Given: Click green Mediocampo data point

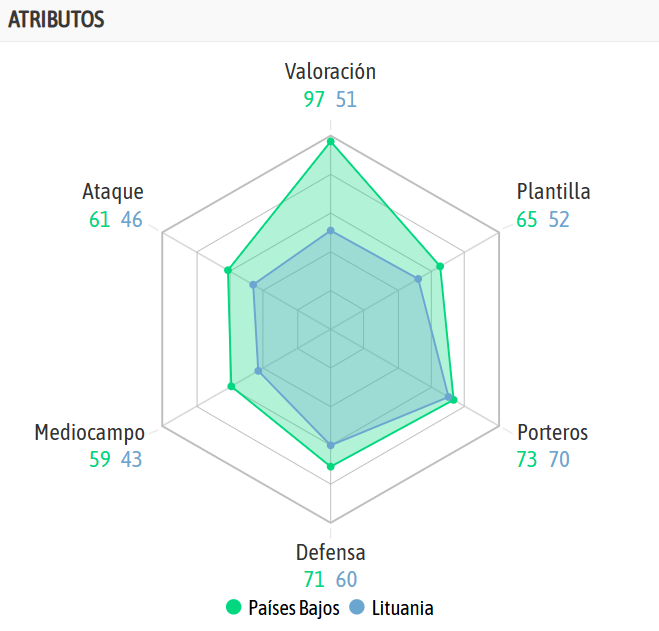Looking at the screenshot, I should point(231,386).
